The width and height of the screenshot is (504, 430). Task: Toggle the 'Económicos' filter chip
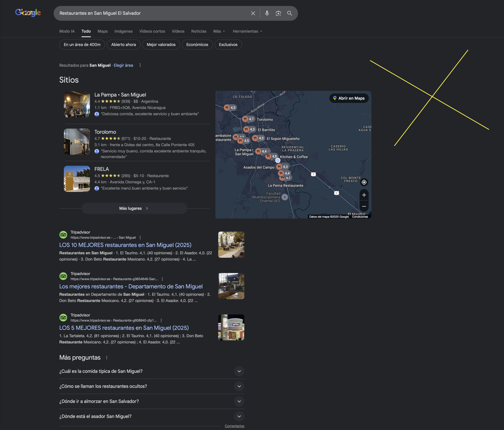(x=197, y=44)
